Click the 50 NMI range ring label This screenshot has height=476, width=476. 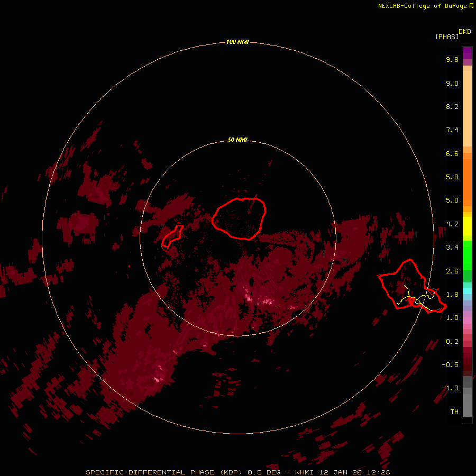coord(237,140)
